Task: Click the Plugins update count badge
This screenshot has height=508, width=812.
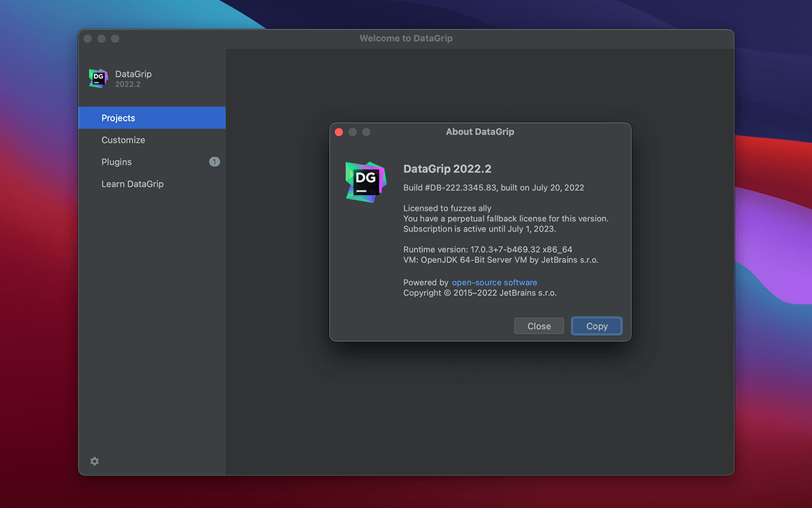Action: (215, 162)
